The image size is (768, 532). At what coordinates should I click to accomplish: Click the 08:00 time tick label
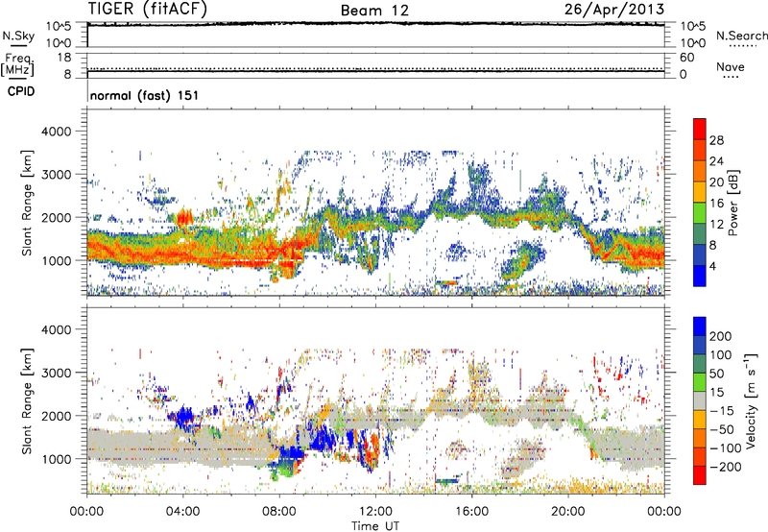click(x=279, y=512)
